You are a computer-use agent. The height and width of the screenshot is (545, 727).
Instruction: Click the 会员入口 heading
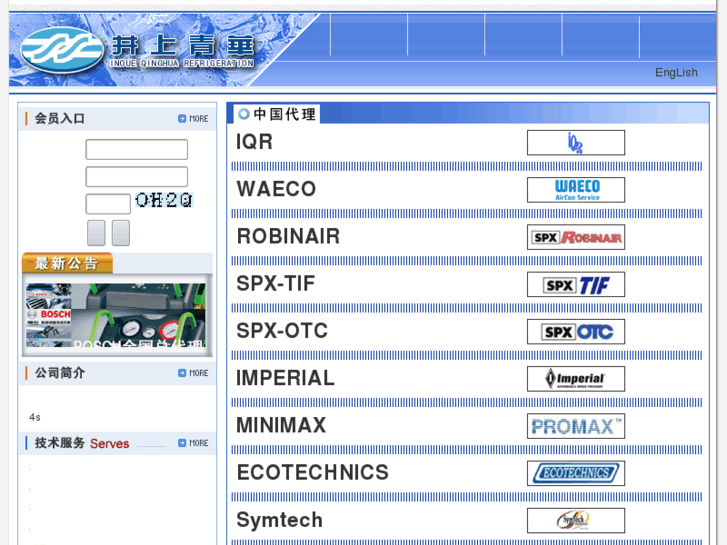(x=59, y=119)
